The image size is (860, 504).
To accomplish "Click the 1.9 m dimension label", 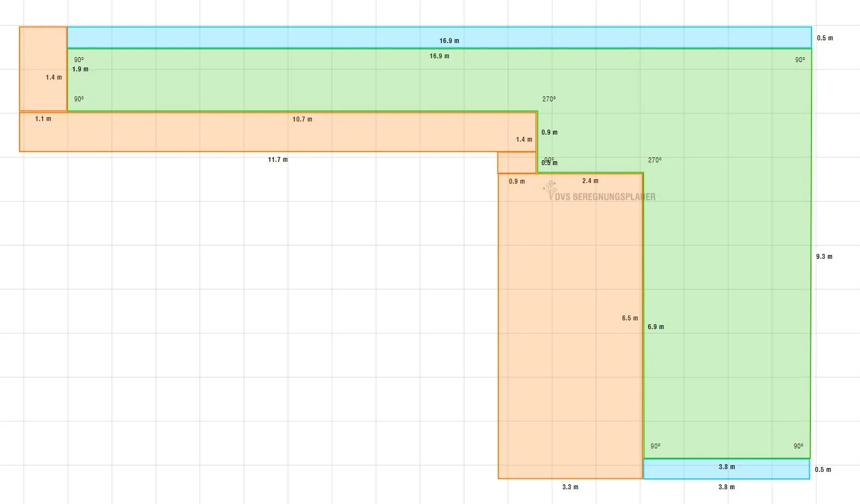I will [x=80, y=69].
